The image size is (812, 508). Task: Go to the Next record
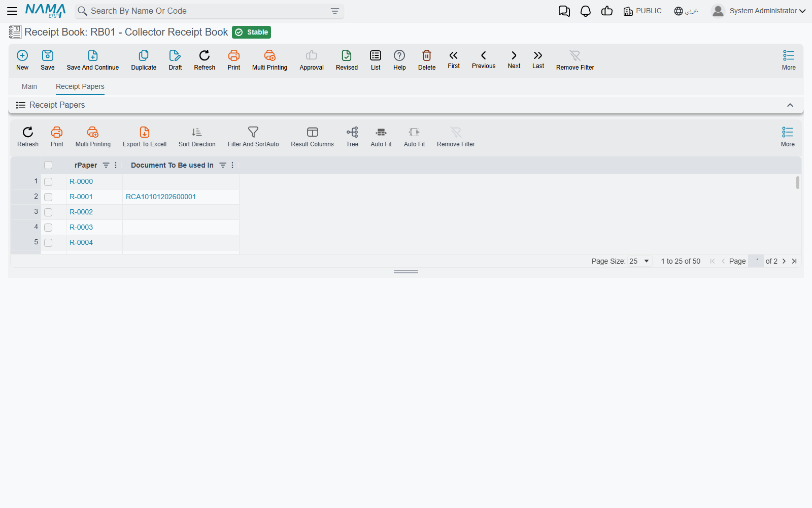click(x=514, y=60)
